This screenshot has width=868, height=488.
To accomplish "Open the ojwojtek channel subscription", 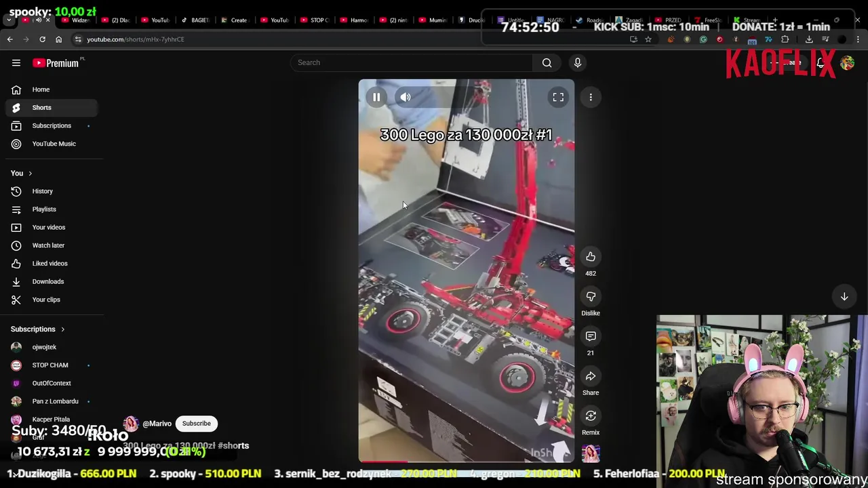I will (x=52, y=347).
